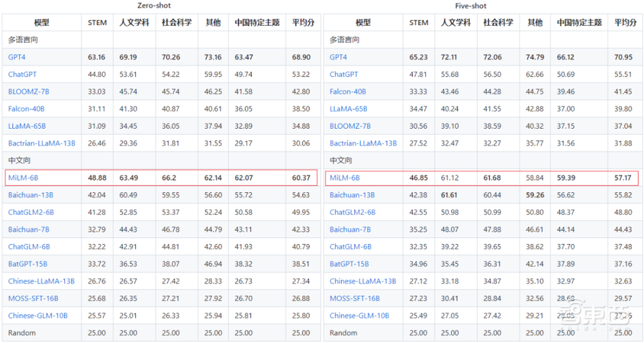Click ChatGPT link in the Zero-shot table
The image size is (644, 343).
[x=21, y=75]
